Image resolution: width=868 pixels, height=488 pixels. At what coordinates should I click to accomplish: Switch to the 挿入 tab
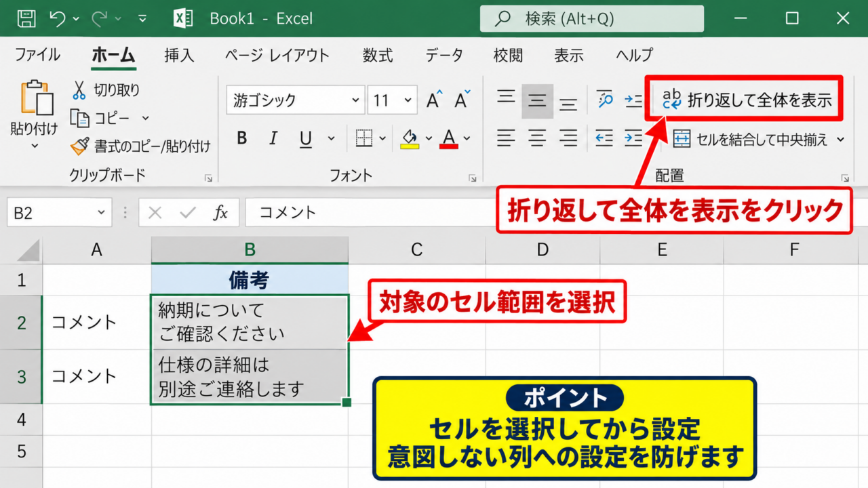[x=179, y=55]
